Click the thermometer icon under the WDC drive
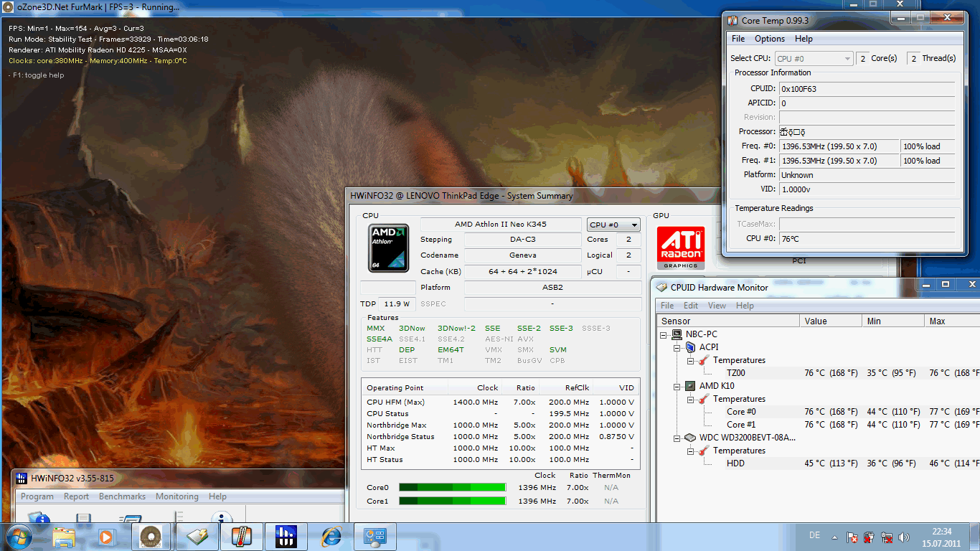 pyautogui.click(x=704, y=451)
